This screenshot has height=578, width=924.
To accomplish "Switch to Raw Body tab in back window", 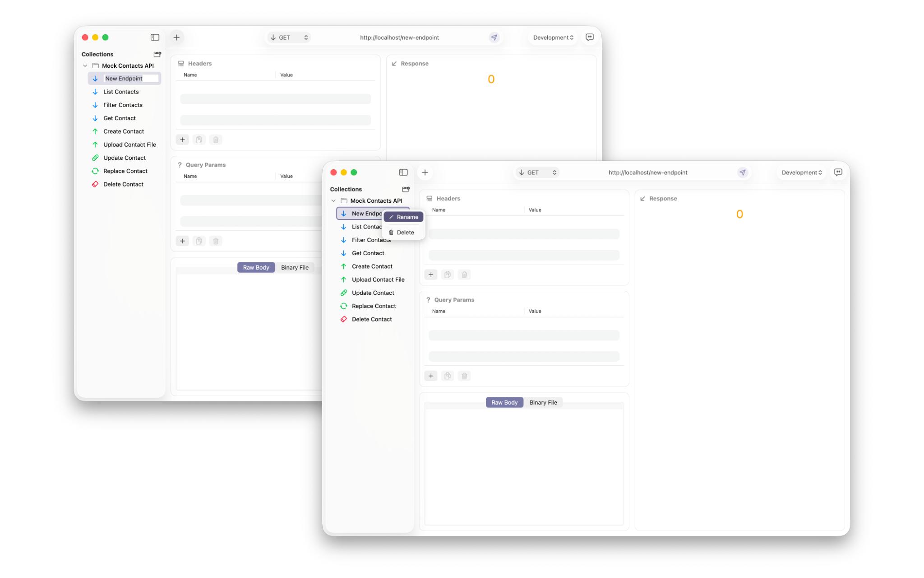I will [x=256, y=267].
